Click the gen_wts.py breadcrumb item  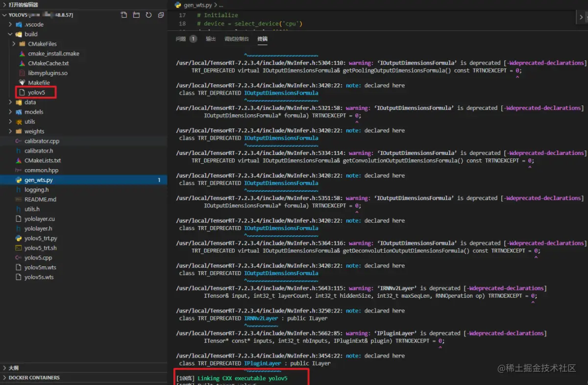pyautogui.click(x=197, y=5)
